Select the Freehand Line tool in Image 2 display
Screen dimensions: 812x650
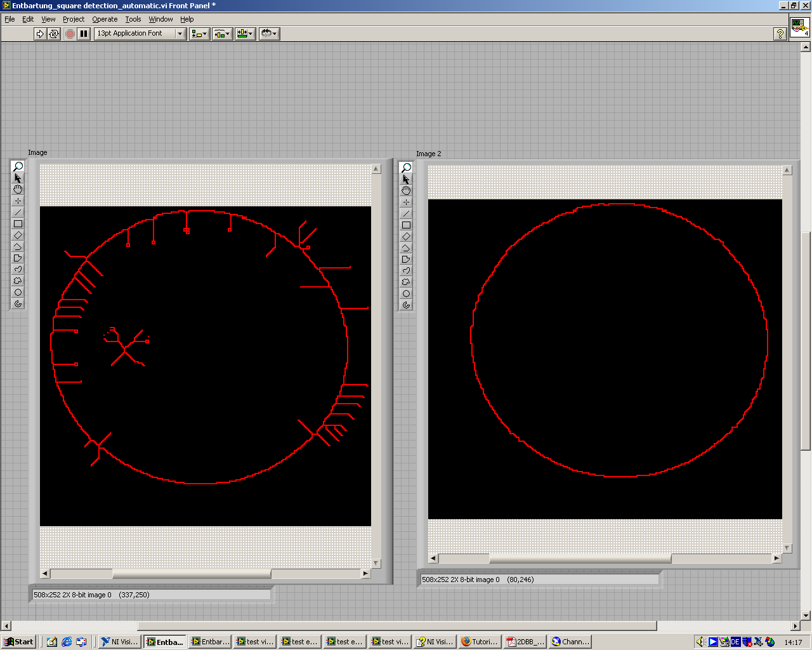406,270
